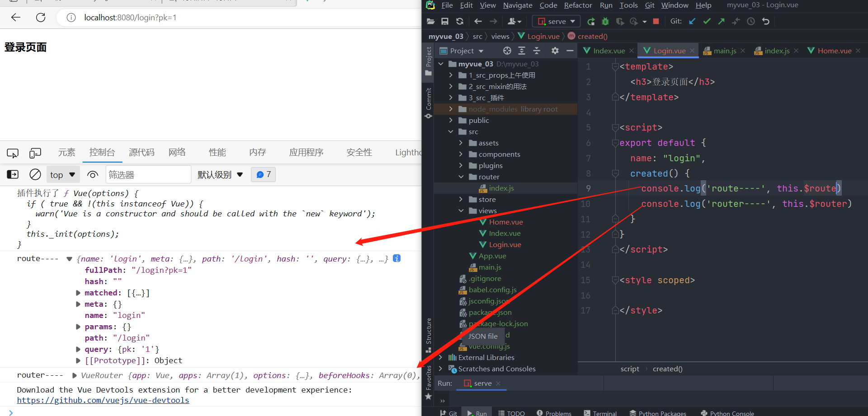Click the Save All disk icon
The image size is (868, 416).
[445, 21]
